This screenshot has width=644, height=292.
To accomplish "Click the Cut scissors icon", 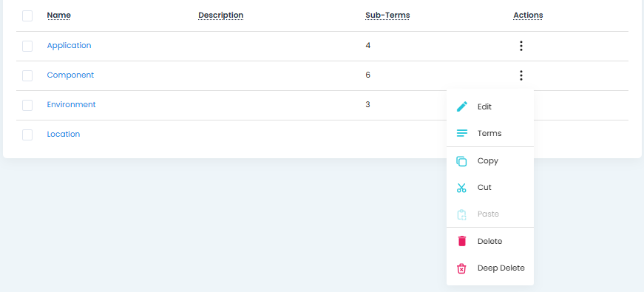I will tap(461, 188).
